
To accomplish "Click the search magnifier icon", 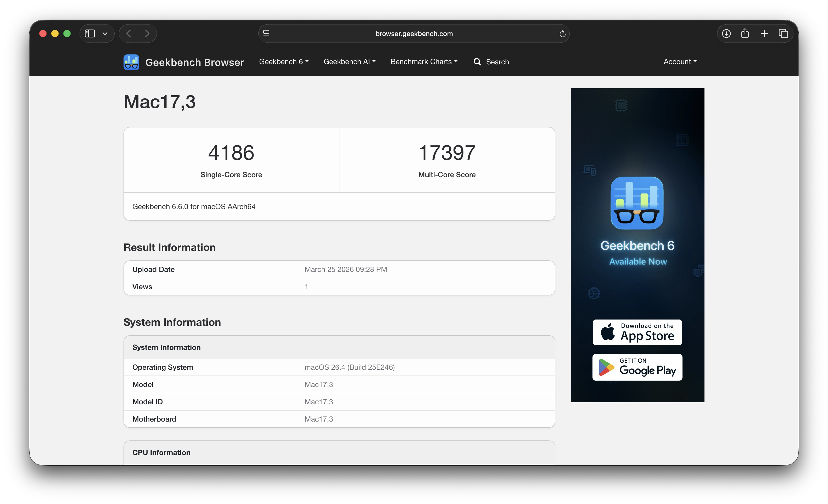I will pyautogui.click(x=477, y=62).
